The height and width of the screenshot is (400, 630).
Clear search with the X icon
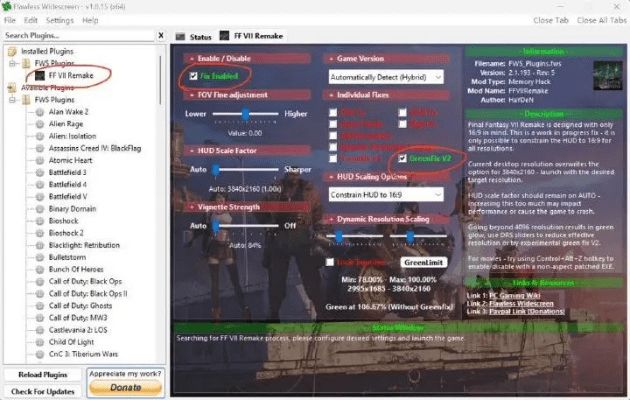[162, 35]
